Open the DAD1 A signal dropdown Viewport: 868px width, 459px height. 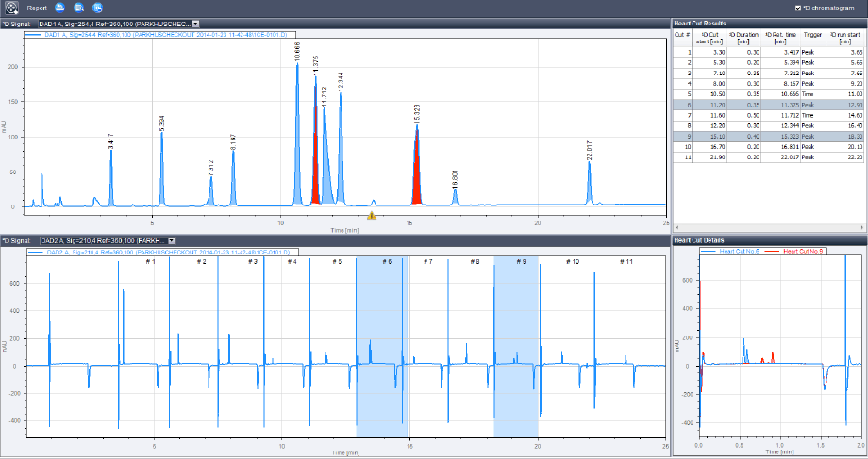coord(195,23)
